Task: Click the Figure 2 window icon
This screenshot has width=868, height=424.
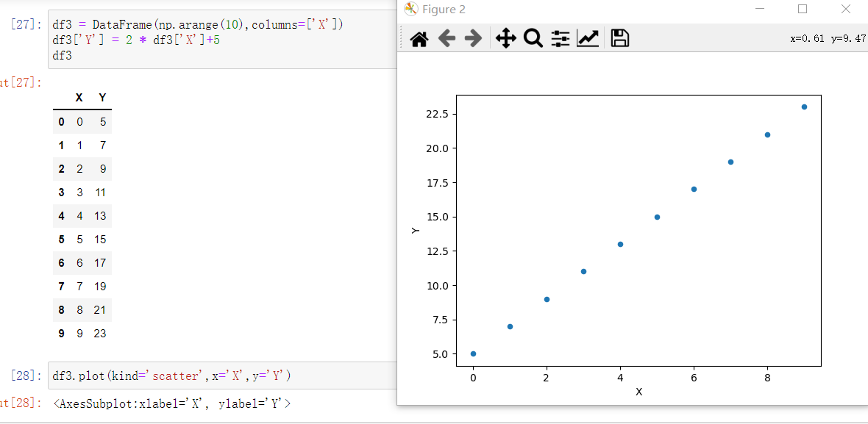Action: click(410, 9)
